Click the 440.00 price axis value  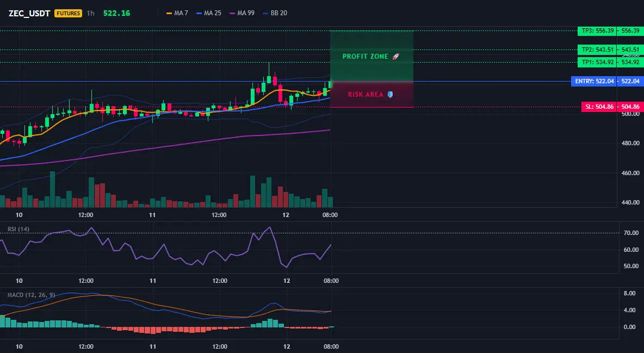(630, 202)
